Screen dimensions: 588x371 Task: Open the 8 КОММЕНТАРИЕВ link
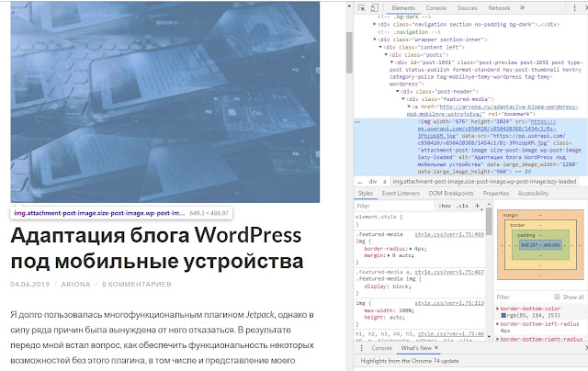[x=137, y=285]
